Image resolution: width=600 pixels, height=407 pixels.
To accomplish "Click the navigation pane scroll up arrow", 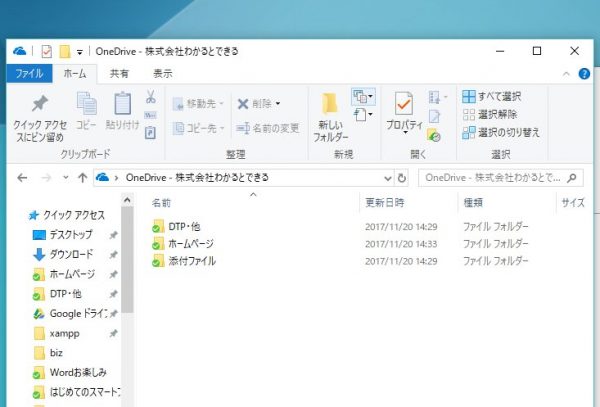I will pyautogui.click(x=127, y=200).
